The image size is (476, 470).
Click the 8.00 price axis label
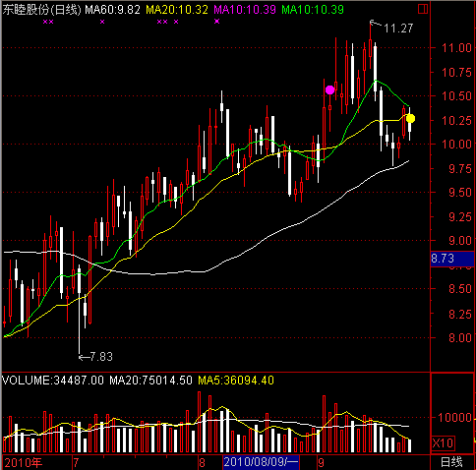460,338
